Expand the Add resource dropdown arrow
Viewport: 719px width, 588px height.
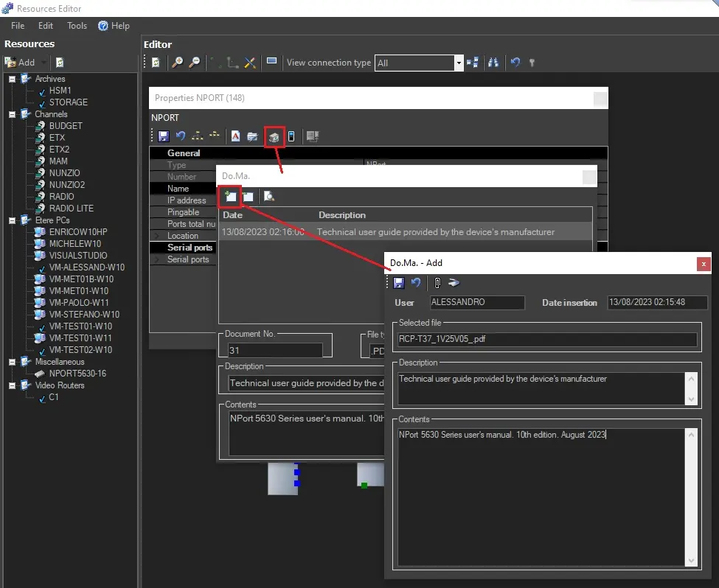tap(44, 63)
